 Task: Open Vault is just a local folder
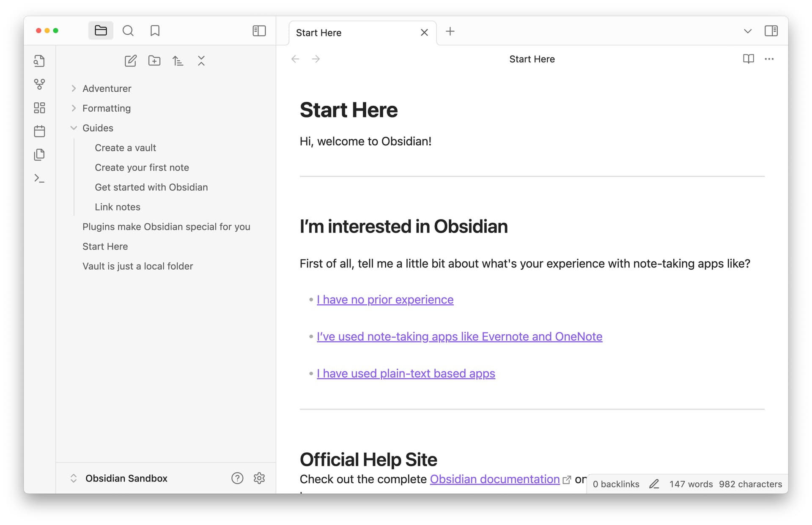pos(137,266)
